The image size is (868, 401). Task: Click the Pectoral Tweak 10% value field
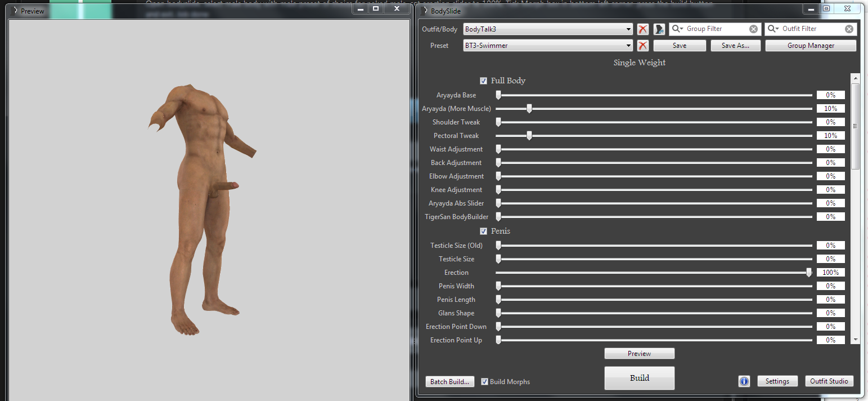[x=831, y=136]
